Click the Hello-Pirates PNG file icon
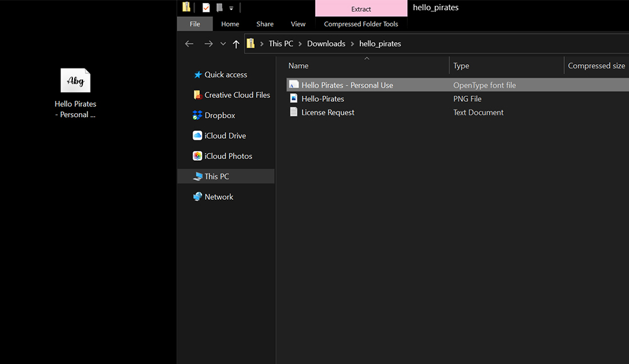 click(294, 99)
